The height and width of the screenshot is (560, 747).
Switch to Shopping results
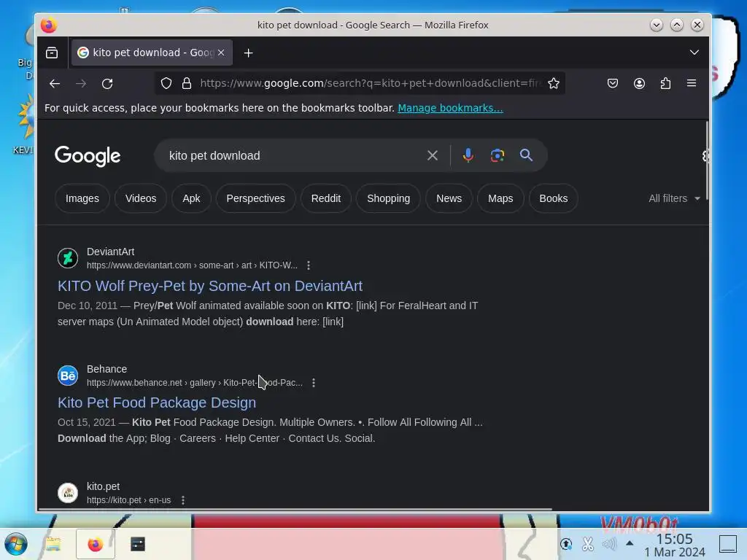pyautogui.click(x=388, y=198)
